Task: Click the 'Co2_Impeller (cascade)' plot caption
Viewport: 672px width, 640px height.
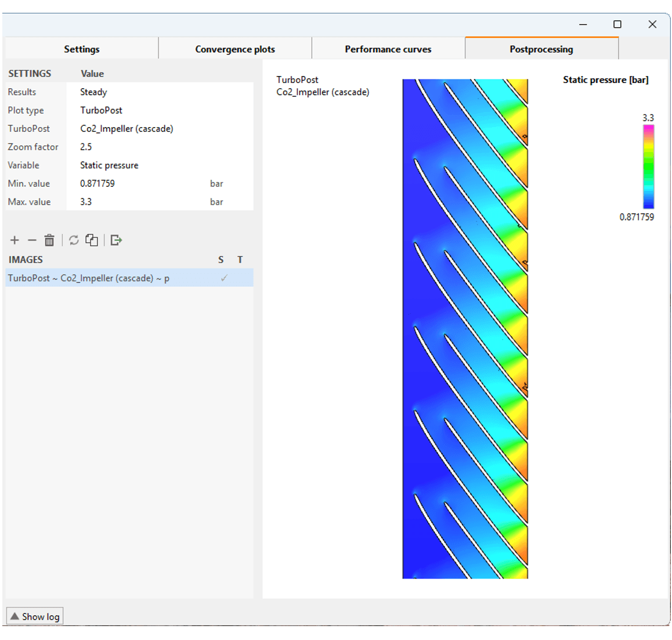Action: tap(323, 92)
